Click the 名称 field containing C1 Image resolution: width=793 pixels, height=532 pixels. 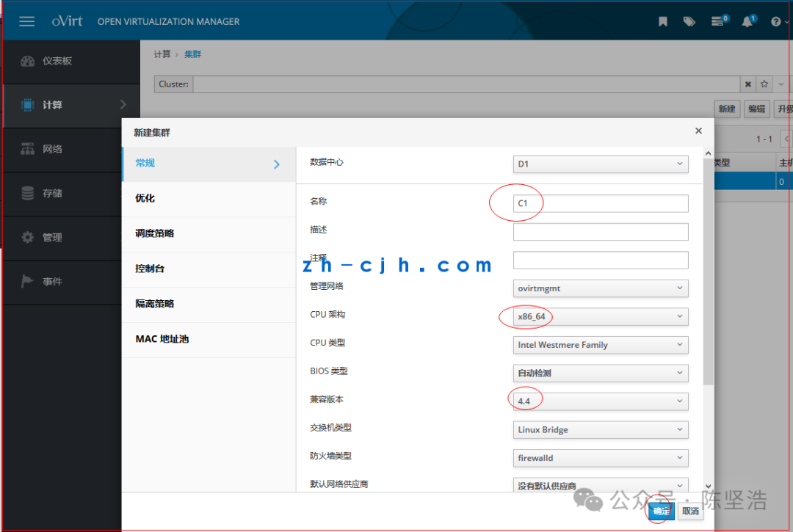(601, 203)
